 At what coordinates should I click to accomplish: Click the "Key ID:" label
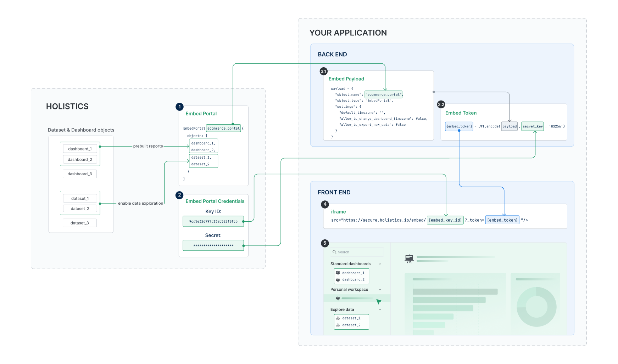pyautogui.click(x=213, y=211)
